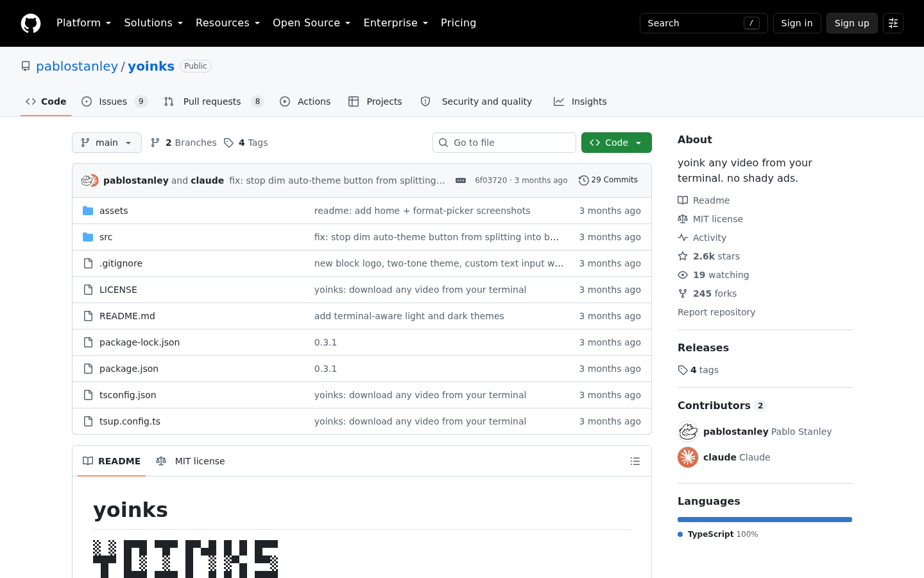The image size is (924, 578).
Task: Open the README outline icon
Action: coord(635,461)
